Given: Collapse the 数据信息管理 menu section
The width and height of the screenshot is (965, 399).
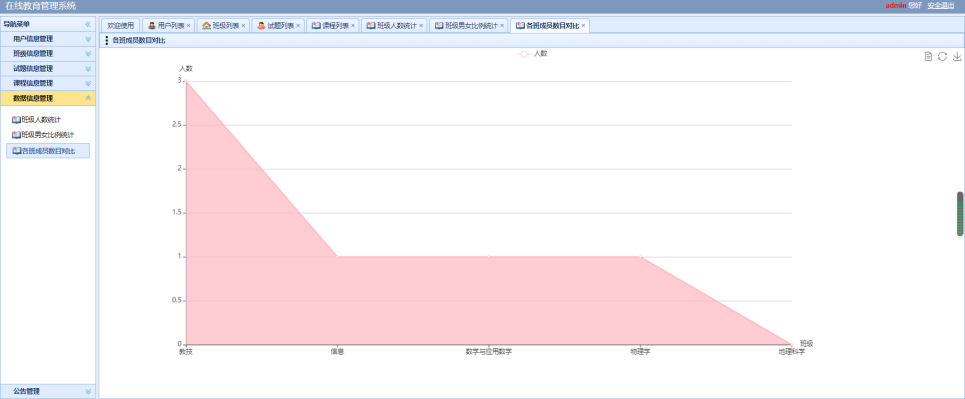Looking at the screenshot, I should click(48, 98).
